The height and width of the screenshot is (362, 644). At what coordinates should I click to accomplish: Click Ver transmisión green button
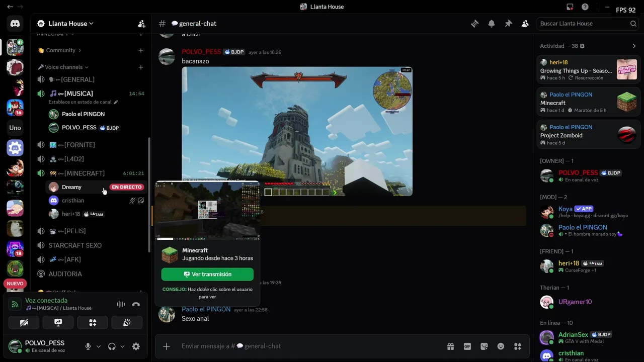tap(207, 275)
